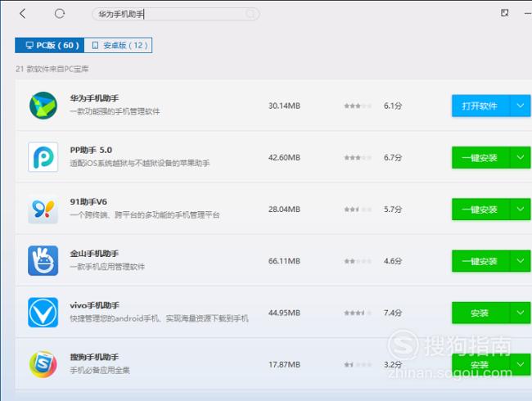
Task: Click the 17.87MB size value
Action: pos(284,365)
